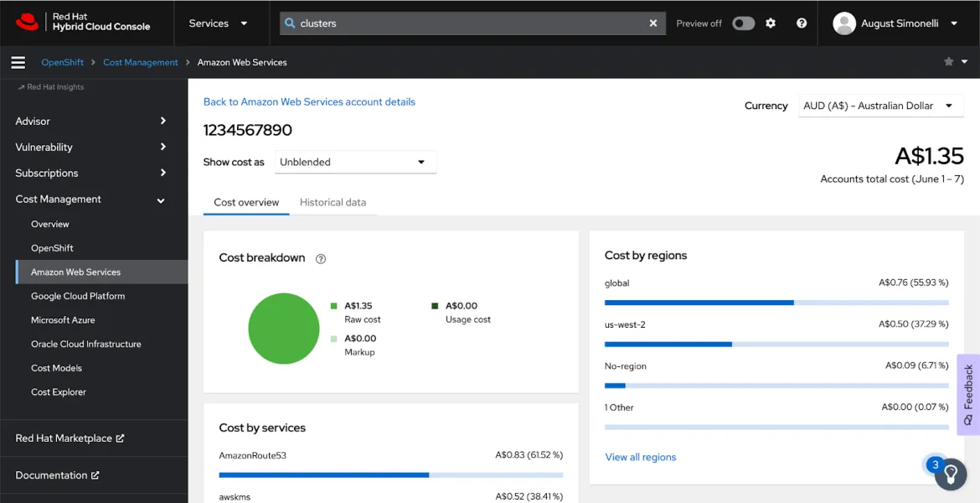The height and width of the screenshot is (503, 980).
Task: Click the Cost breakdown info icon
Action: (320, 259)
